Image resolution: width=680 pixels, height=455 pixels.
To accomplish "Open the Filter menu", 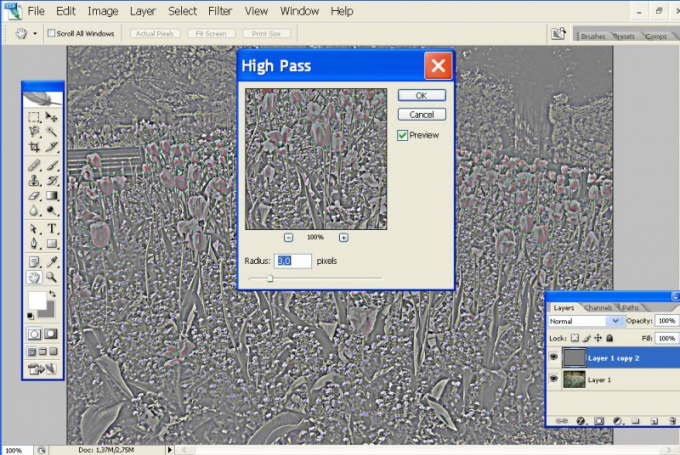I will [x=220, y=11].
